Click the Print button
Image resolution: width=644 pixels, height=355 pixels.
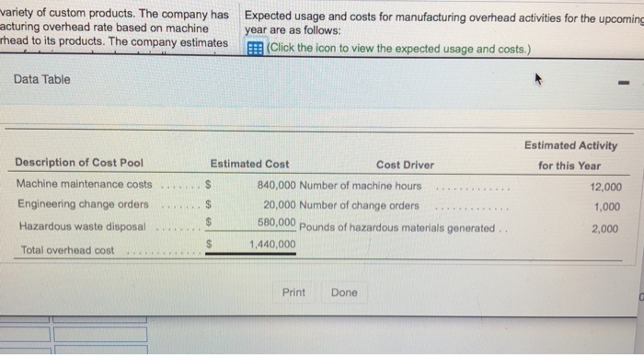click(293, 292)
